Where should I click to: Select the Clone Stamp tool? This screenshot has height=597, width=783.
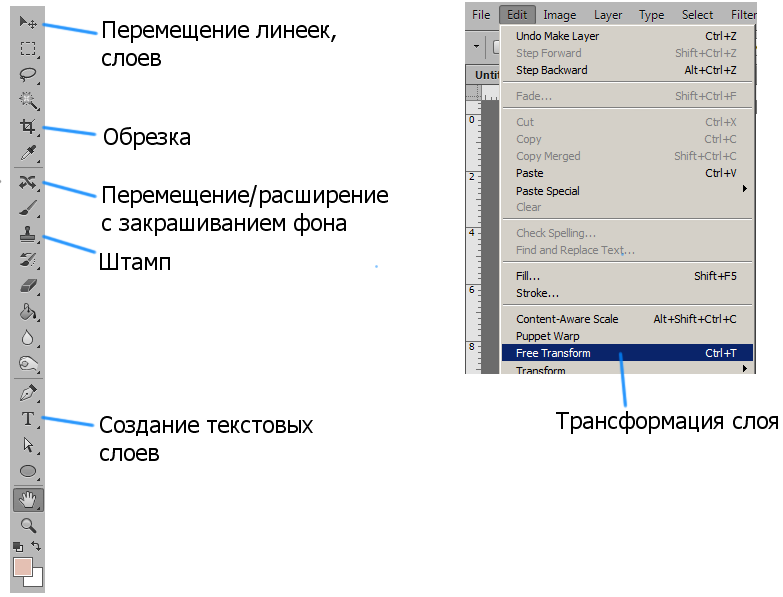[27, 234]
